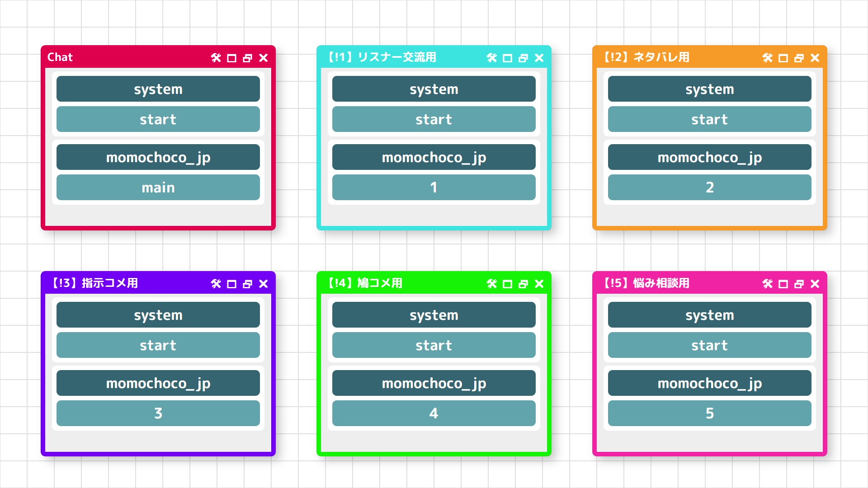Open tools icon in Chat window
The width and height of the screenshot is (868, 488).
pos(216,58)
